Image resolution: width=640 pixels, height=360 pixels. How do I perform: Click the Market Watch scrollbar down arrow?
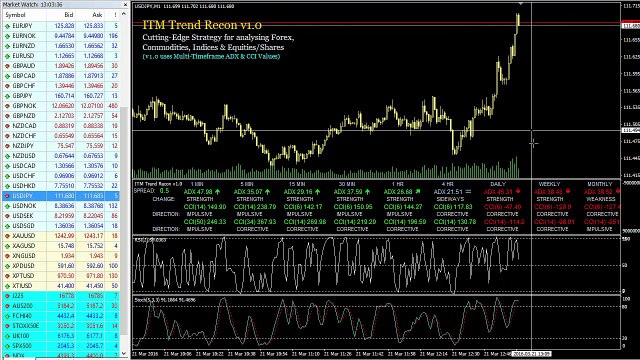coord(124,353)
